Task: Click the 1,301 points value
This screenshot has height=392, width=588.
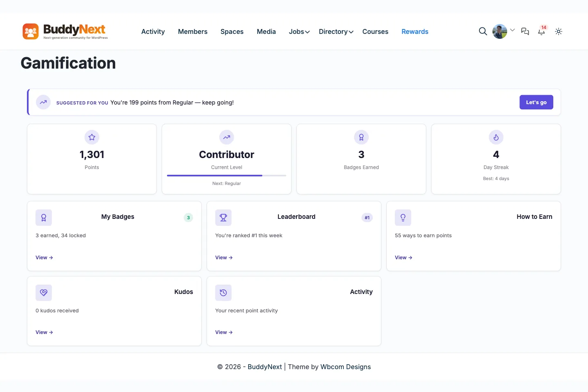Action: (x=92, y=154)
